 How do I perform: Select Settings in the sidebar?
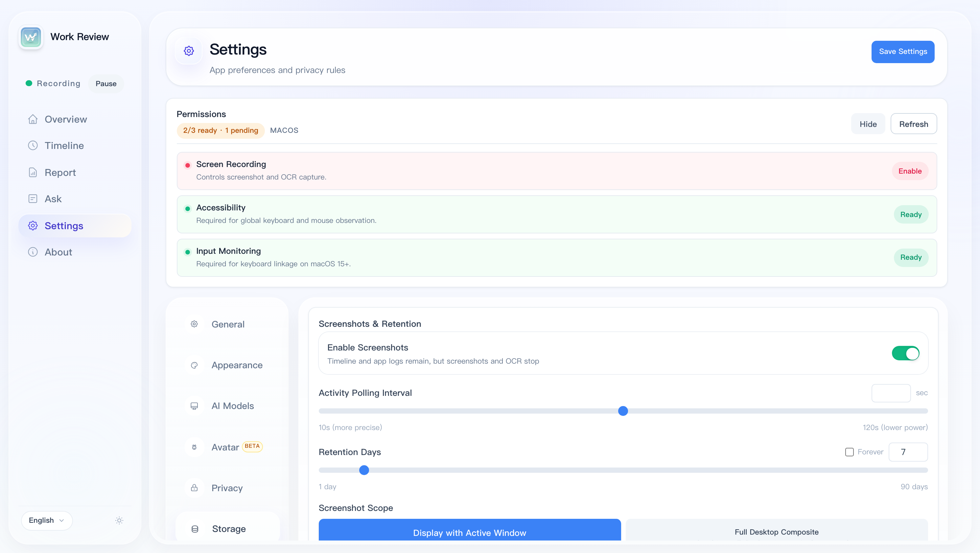[x=75, y=226]
